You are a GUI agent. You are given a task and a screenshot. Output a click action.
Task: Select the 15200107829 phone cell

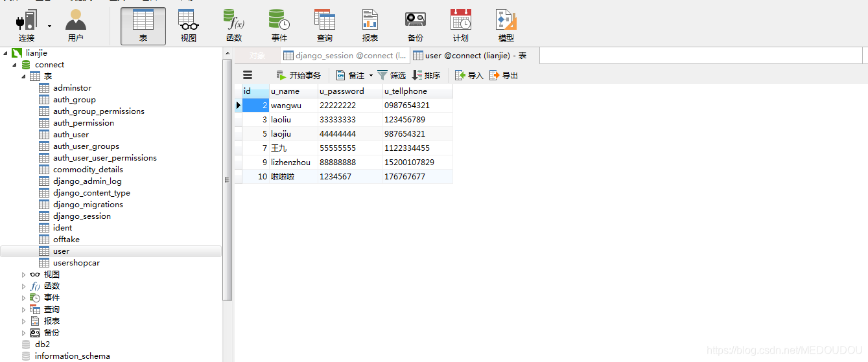[417, 163]
